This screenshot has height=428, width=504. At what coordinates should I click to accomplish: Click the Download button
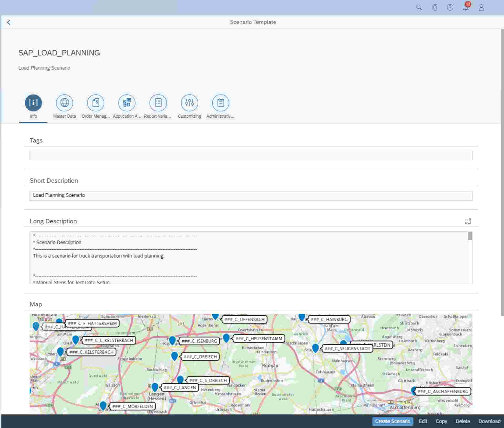pyautogui.click(x=489, y=421)
